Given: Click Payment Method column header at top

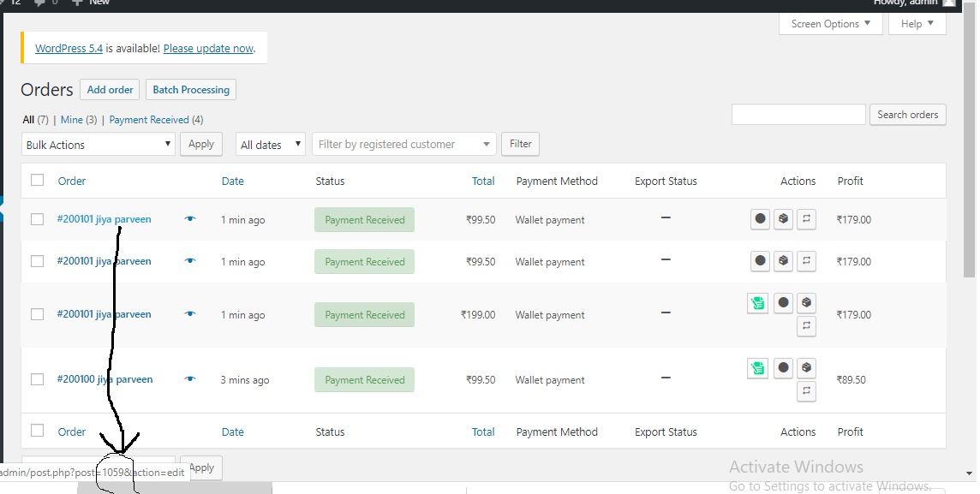Looking at the screenshot, I should [x=557, y=182].
